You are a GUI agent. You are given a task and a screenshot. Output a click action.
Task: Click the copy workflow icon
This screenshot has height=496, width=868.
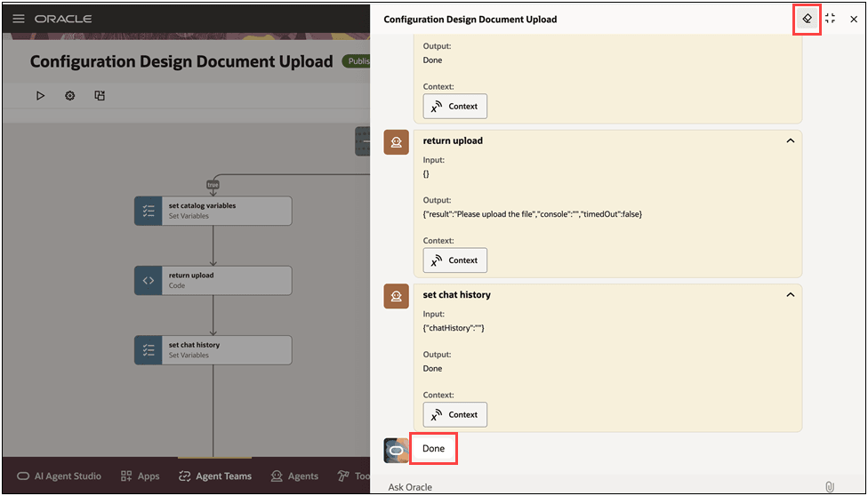click(100, 96)
